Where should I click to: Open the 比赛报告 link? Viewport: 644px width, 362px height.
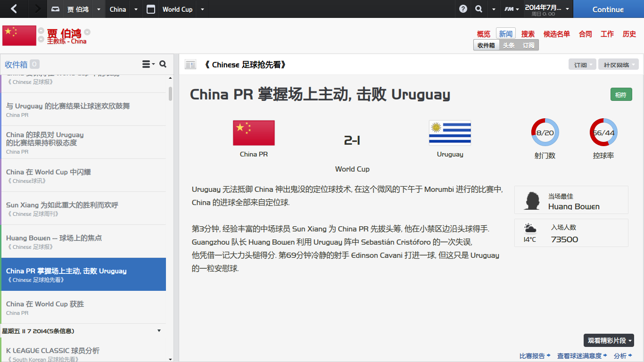[535, 356]
